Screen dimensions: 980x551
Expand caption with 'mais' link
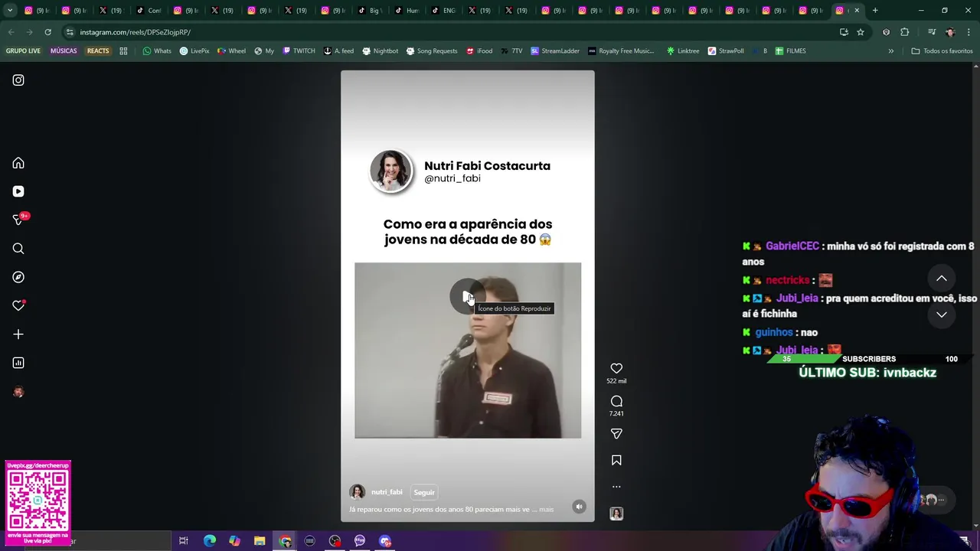point(546,509)
